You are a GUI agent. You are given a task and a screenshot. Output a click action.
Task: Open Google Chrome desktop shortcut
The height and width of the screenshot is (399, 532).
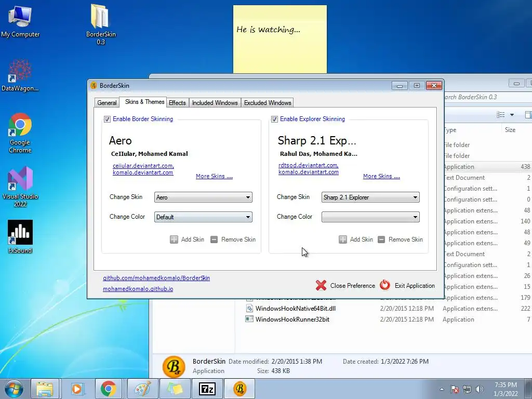coord(20,133)
